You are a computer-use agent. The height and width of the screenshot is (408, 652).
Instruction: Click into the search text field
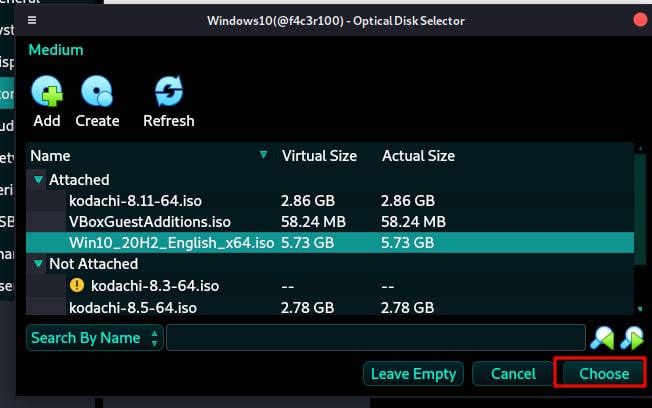pyautogui.click(x=375, y=338)
